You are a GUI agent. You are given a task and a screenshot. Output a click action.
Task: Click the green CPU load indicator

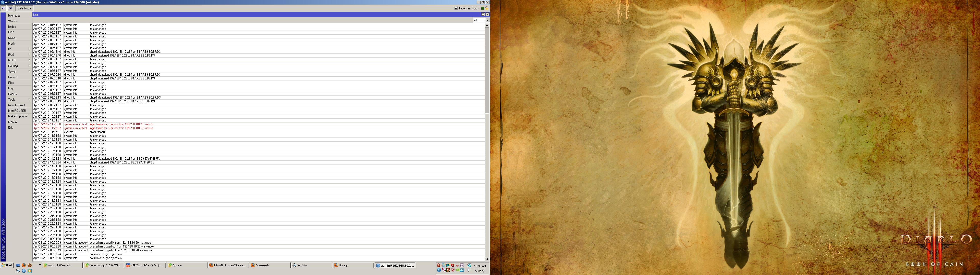tap(482, 8)
